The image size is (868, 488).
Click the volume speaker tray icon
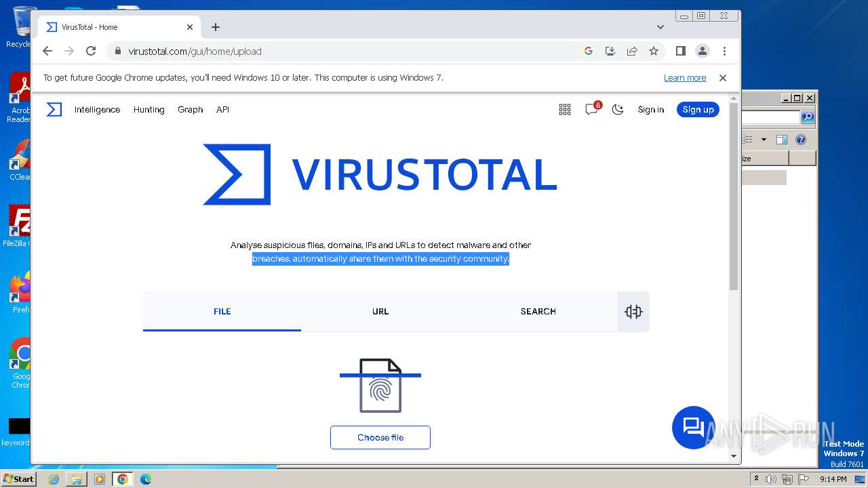(x=771, y=479)
